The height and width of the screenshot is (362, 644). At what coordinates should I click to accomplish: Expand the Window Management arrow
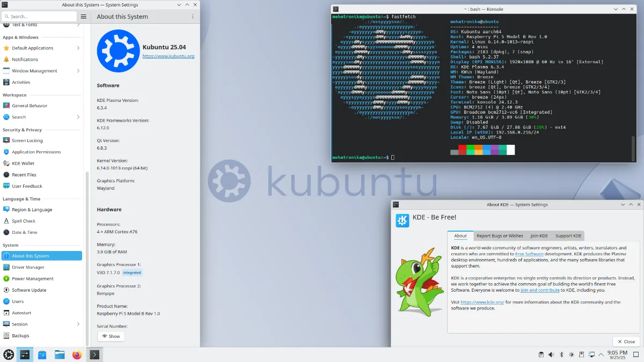point(78,71)
